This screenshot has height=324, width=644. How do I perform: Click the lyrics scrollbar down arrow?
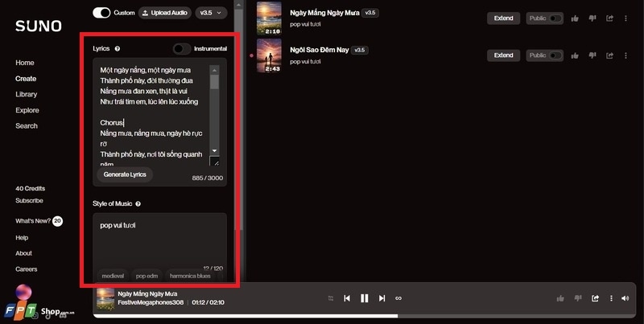(214, 151)
